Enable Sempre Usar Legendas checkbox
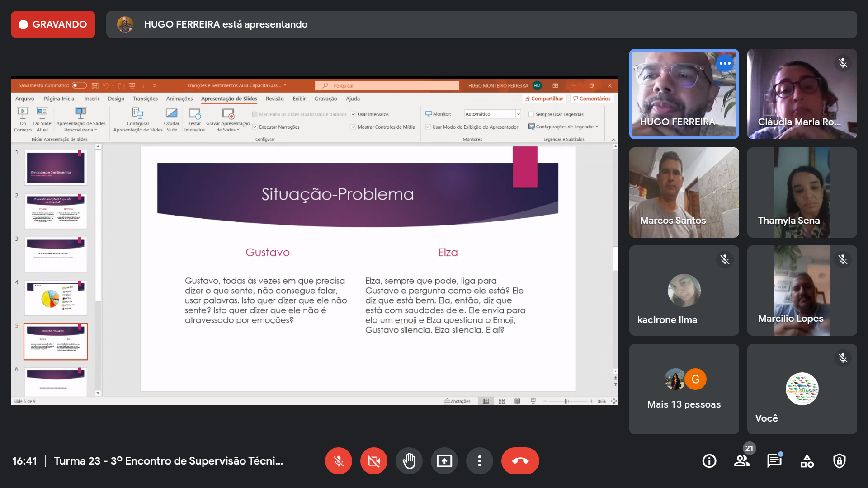 pos(531,114)
